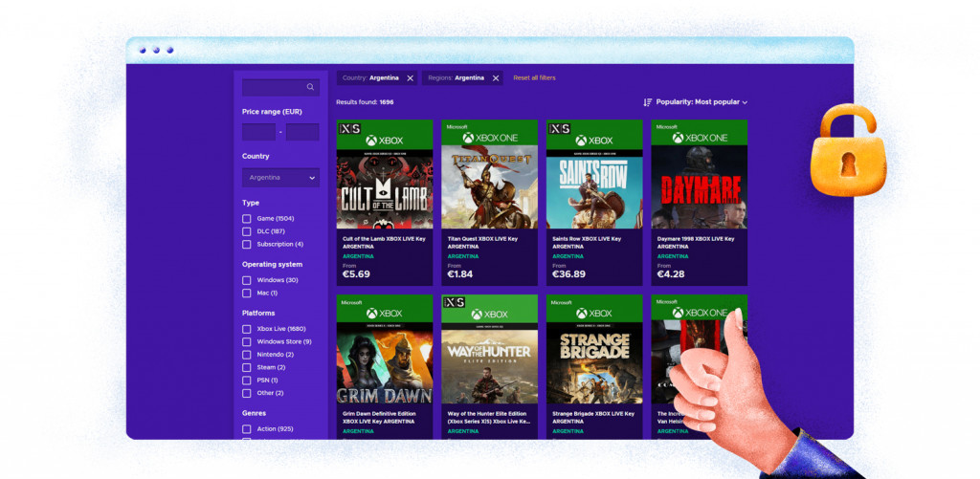Click the X|S badge on Cult of the Lamb card

point(349,128)
